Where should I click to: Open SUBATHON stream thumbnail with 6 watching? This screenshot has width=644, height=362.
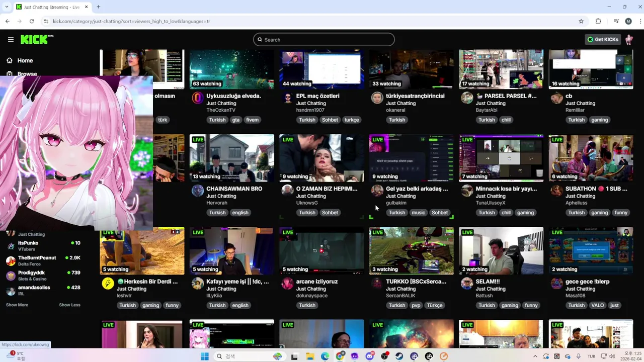tap(591, 158)
